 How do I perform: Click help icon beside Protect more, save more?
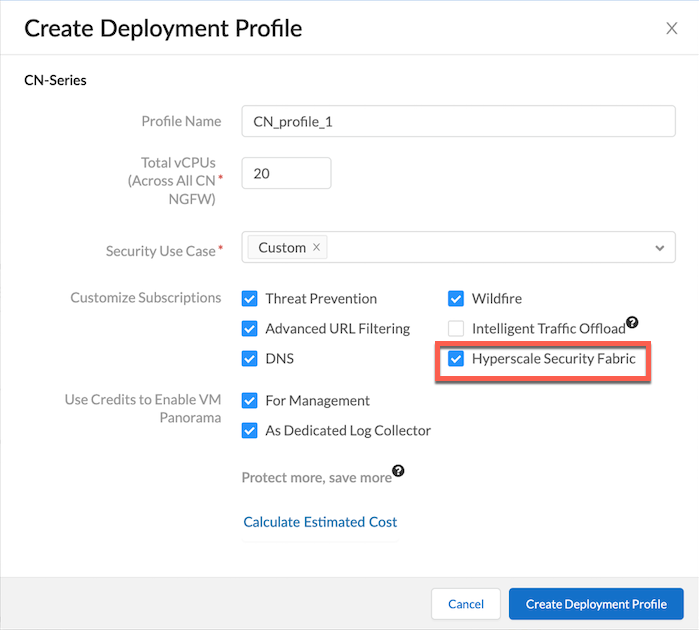click(x=398, y=471)
